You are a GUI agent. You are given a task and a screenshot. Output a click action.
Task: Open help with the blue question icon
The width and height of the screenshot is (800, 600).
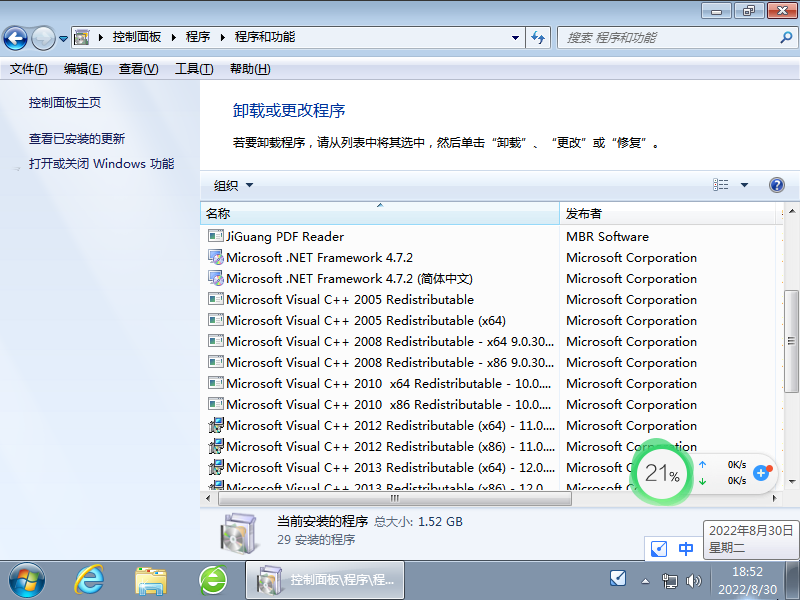[777, 185]
